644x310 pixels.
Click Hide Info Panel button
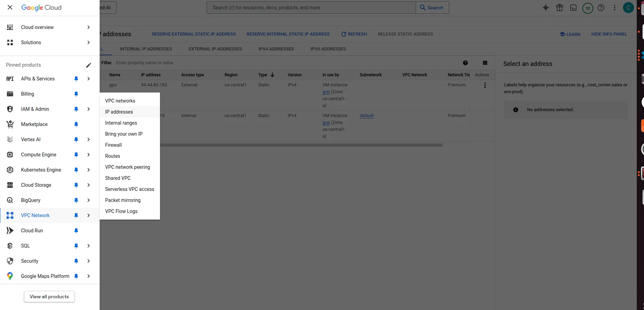[609, 34]
